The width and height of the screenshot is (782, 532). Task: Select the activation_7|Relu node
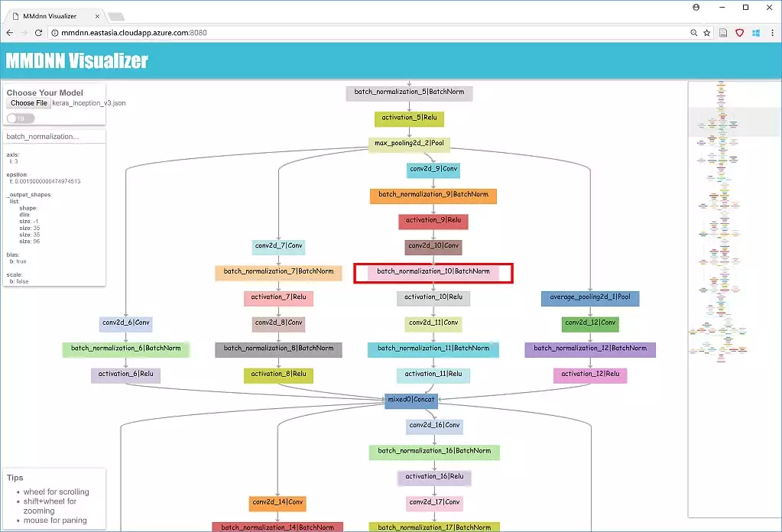279,298
